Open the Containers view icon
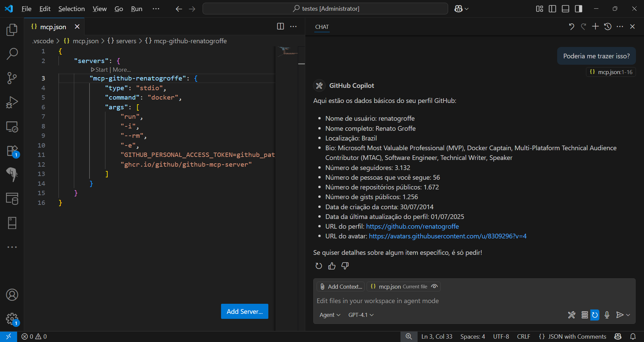This screenshot has width=644, height=342. point(12,199)
